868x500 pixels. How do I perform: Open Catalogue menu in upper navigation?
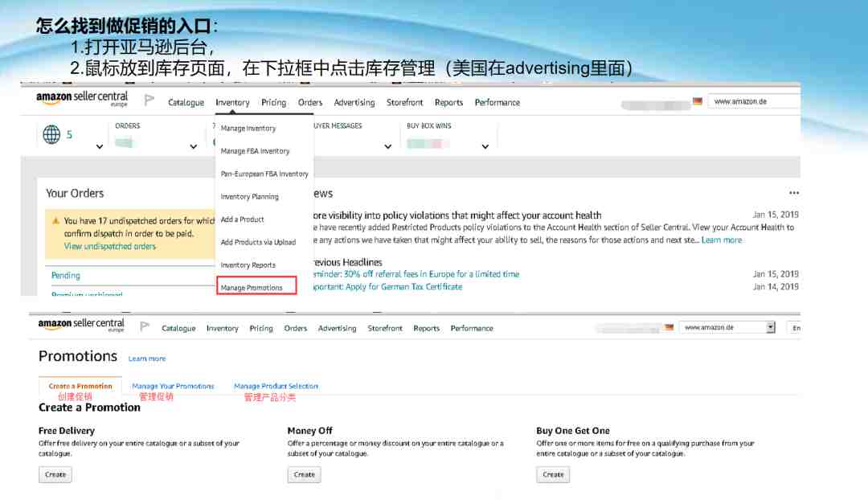coord(186,102)
